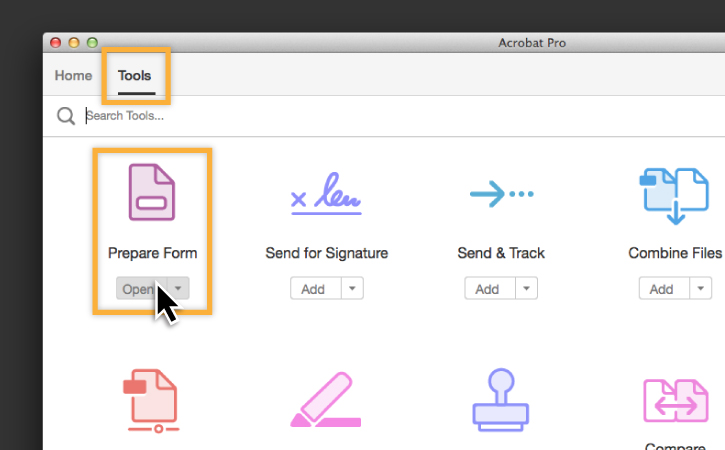Click the Open button under Prepare Form
The image size is (725, 450).
coord(141,289)
